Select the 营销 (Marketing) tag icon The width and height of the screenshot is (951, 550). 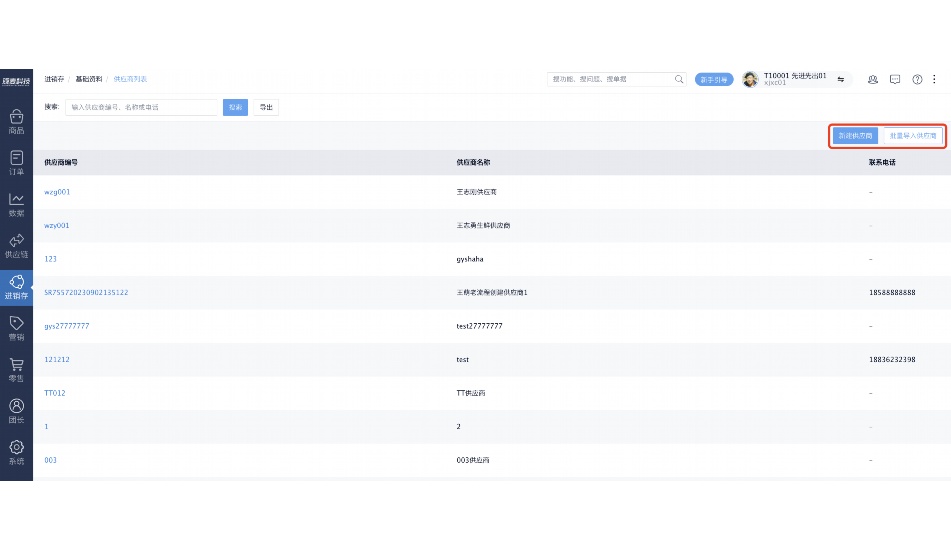(x=16, y=328)
